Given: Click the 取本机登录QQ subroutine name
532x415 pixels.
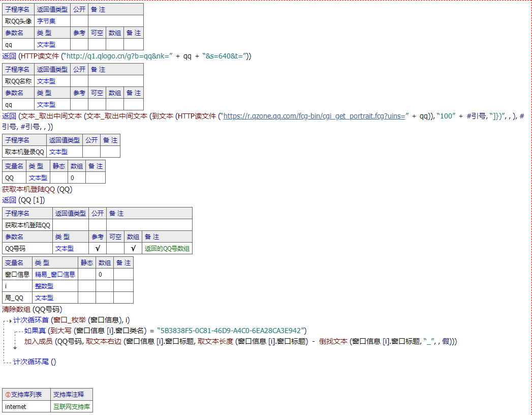Looking at the screenshot, I should [24, 152].
